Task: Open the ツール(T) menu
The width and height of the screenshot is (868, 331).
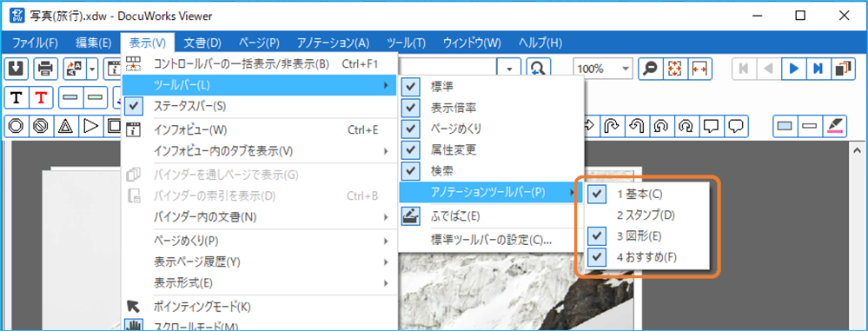Action: [406, 43]
